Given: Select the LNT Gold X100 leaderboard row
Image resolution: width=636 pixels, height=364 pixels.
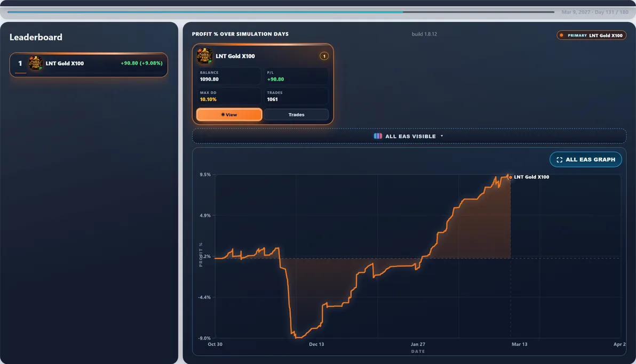Looking at the screenshot, I should [x=89, y=64].
